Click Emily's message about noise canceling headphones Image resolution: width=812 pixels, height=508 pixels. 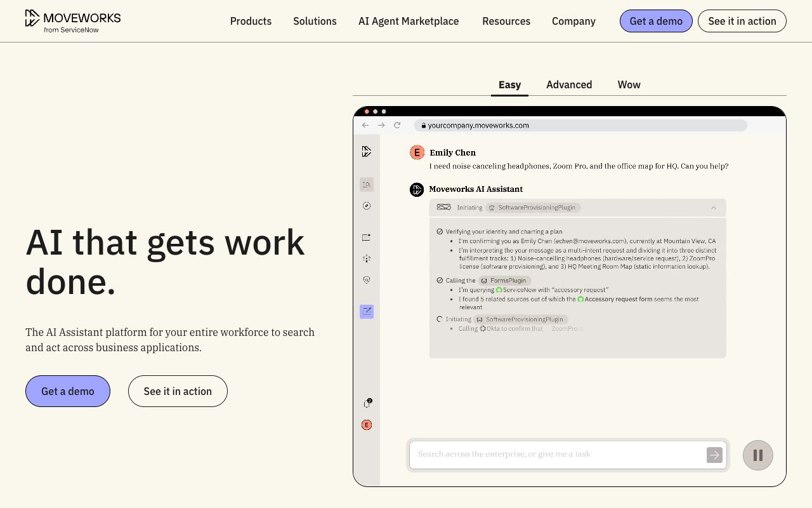579,166
